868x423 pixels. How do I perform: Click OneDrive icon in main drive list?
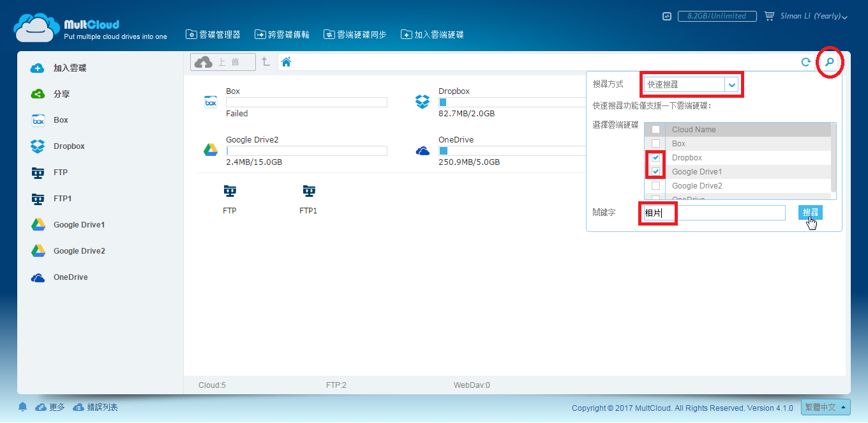click(423, 151)
